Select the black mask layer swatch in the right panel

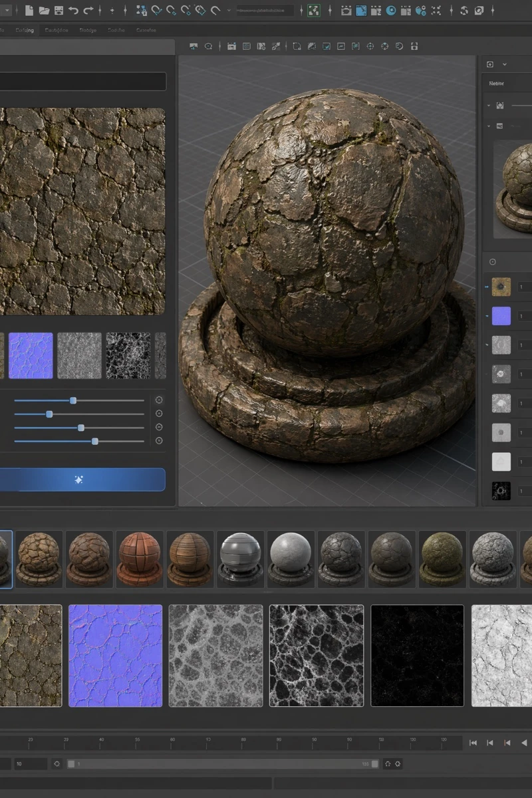coord(501,491)
